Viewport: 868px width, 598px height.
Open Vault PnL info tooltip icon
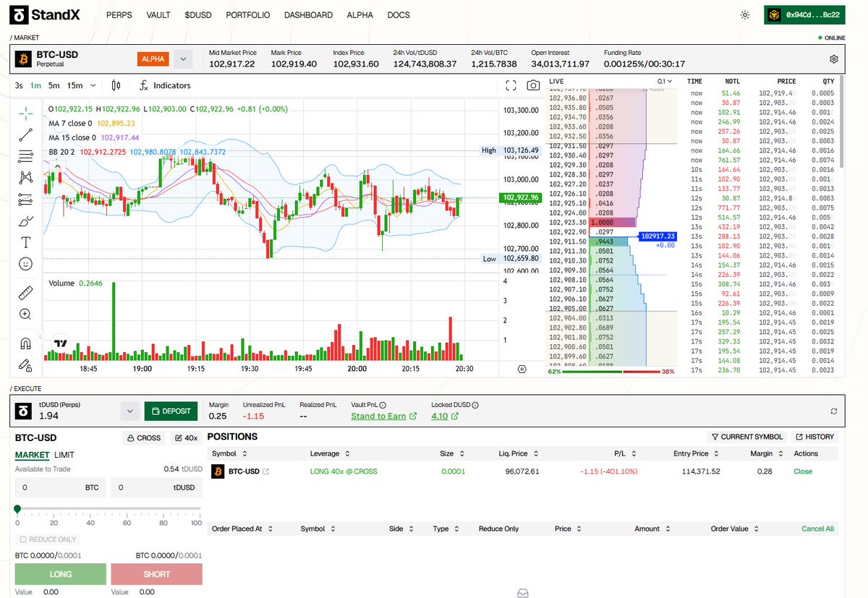coord(383,405)
